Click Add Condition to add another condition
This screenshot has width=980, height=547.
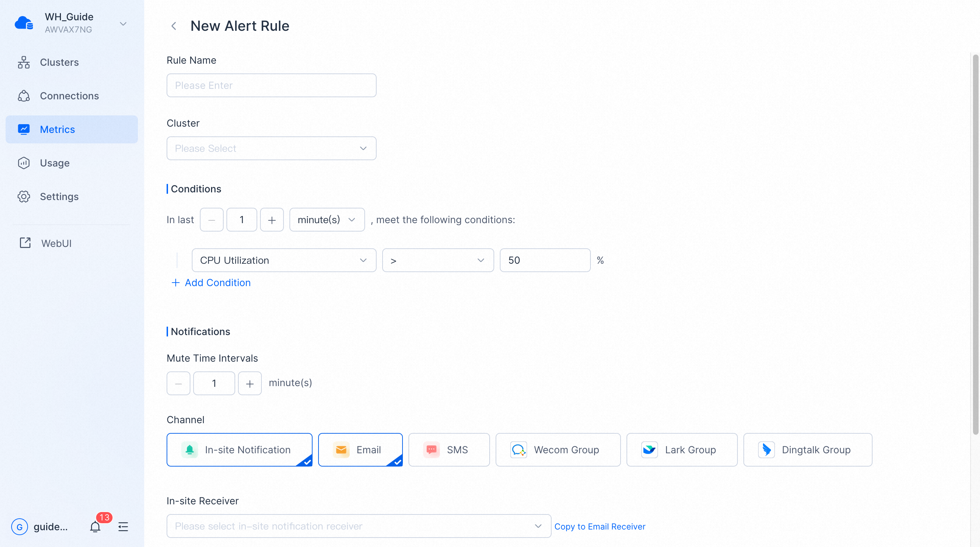tap(211, 283)
